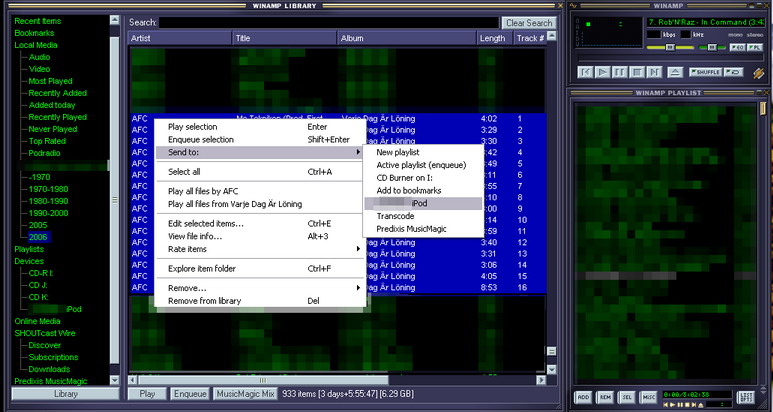Click library Play button at bottom
The height and width of the screenshot is (412, 773).
pyautogui.click(x=147, y=394)
